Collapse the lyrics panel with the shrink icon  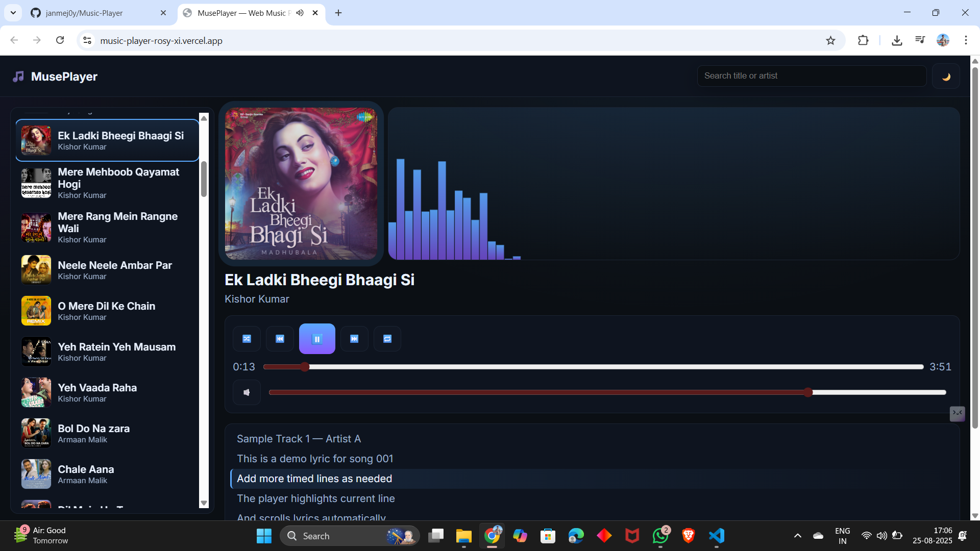(957, 414)
